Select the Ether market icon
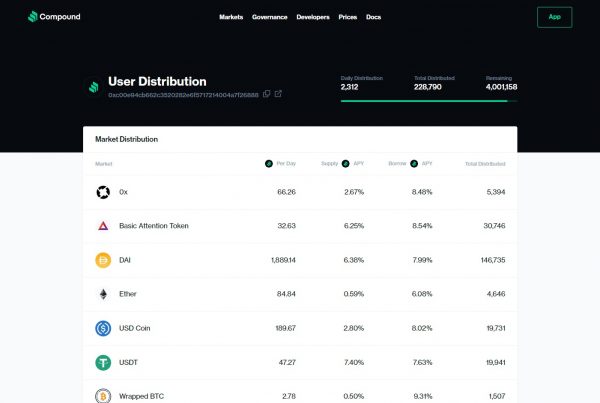The height and width of the screenshot is (403, 600). tap(103, 294)
